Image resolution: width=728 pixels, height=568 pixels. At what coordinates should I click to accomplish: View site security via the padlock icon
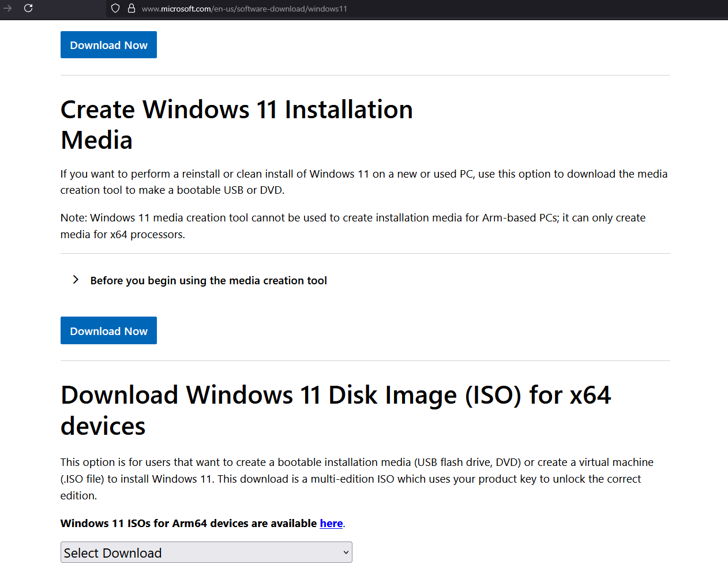(132, 8)
